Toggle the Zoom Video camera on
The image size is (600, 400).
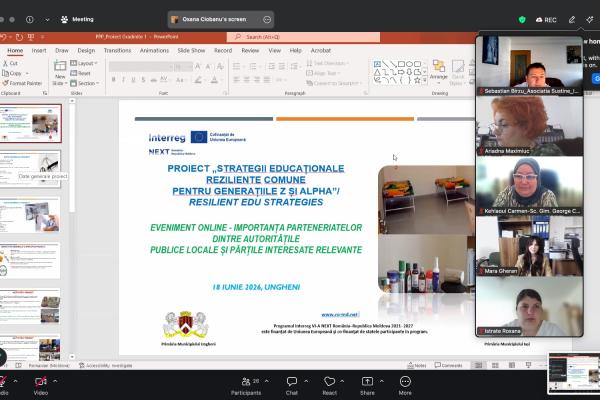[x=41, y=386]
